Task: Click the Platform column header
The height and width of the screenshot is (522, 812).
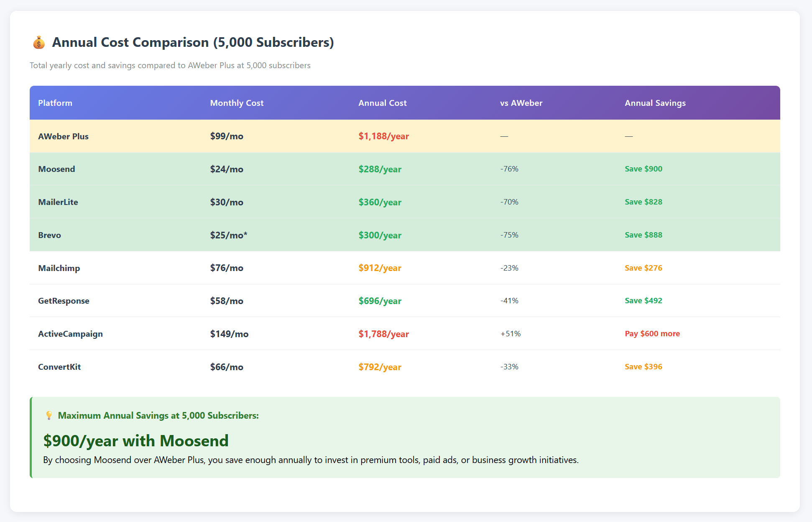Action: [x=55, y=103]
